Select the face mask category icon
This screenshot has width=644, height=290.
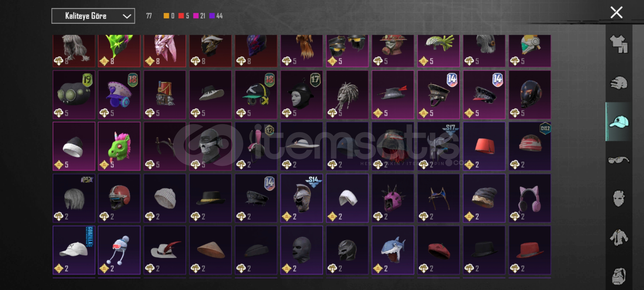click(x=619, y=199)
